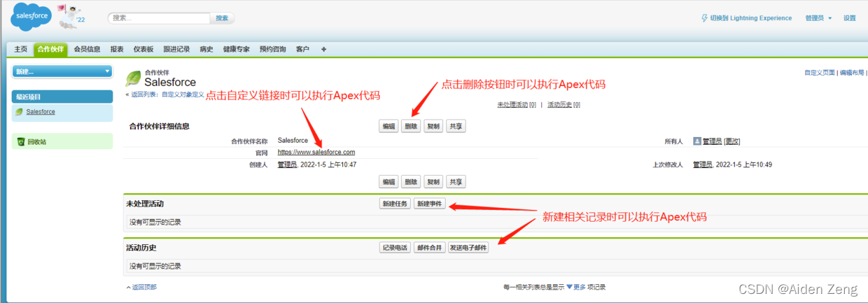Click top 复制 button in detail section

pyautogui.click(x=433, y=127)
